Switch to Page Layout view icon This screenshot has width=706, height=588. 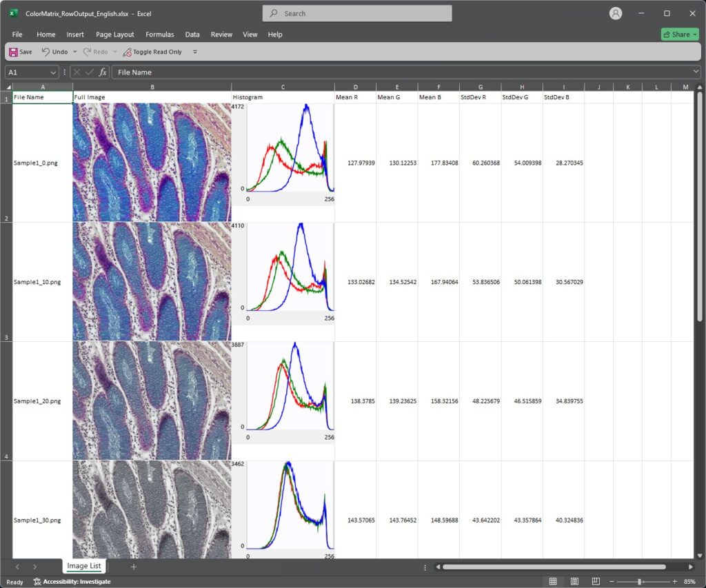coord(574,581)
